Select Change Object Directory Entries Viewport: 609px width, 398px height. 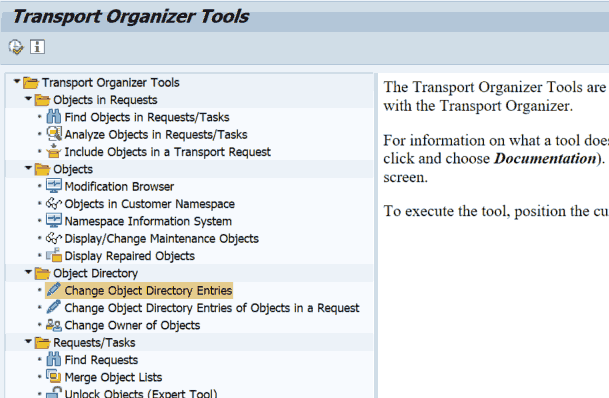tap(148, 290)
